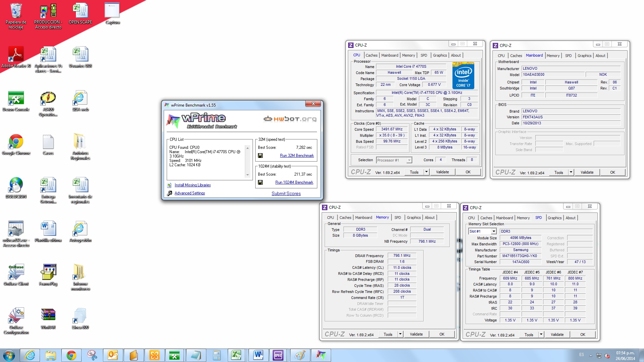Click the muted volume tray icon
This screenshot has width=644, height=362.
coord(607,355)
